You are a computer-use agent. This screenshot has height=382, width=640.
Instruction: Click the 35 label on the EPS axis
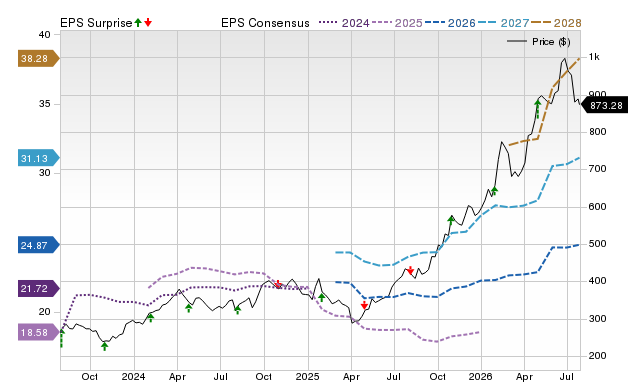click(44, 104)
